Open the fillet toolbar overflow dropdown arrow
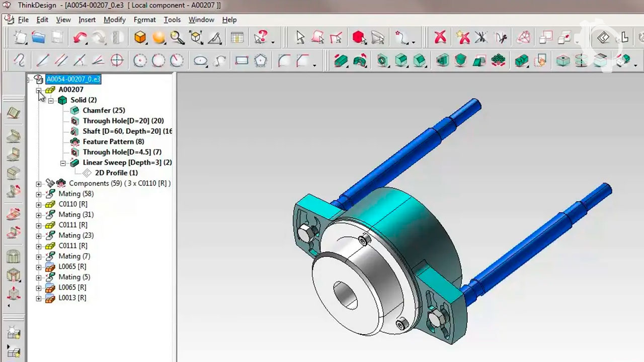The height and width of the screenshot is (362, 644). coord(314,65)
